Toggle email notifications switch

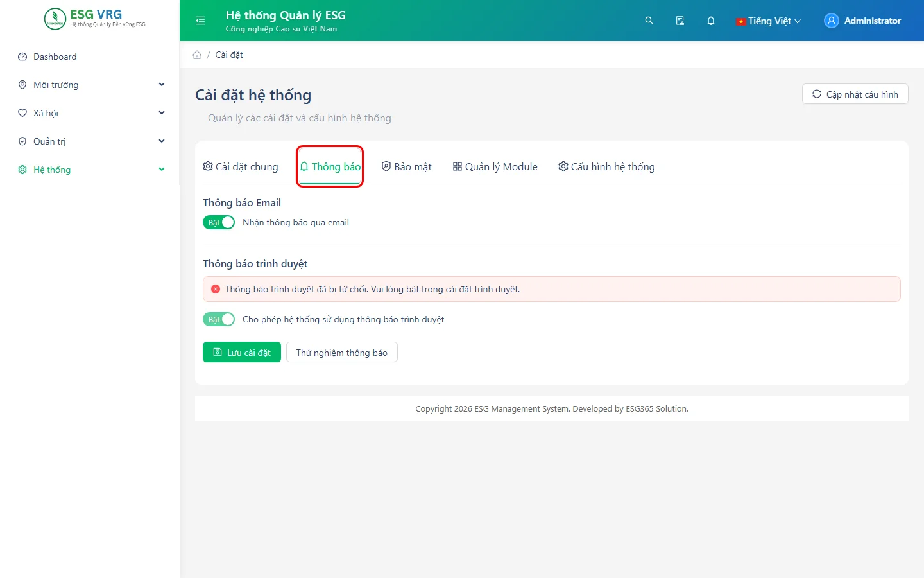tap(219, 222)
